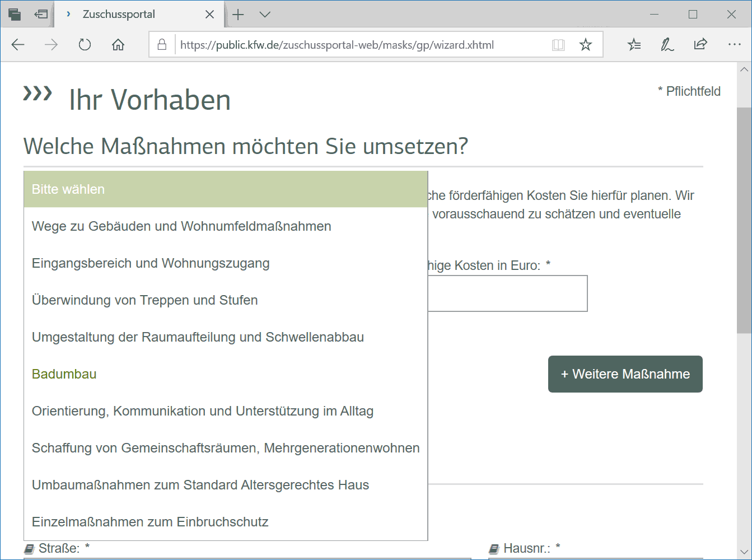Viewport: 752px width, 560px height.
Task: Click the Kosten in Euro input field
Action: [507, 293]
